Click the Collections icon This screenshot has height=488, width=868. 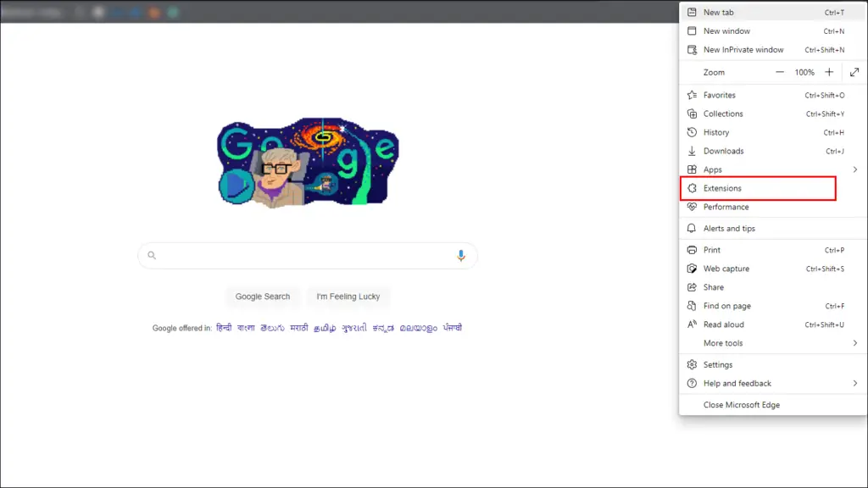click(692, 114)
